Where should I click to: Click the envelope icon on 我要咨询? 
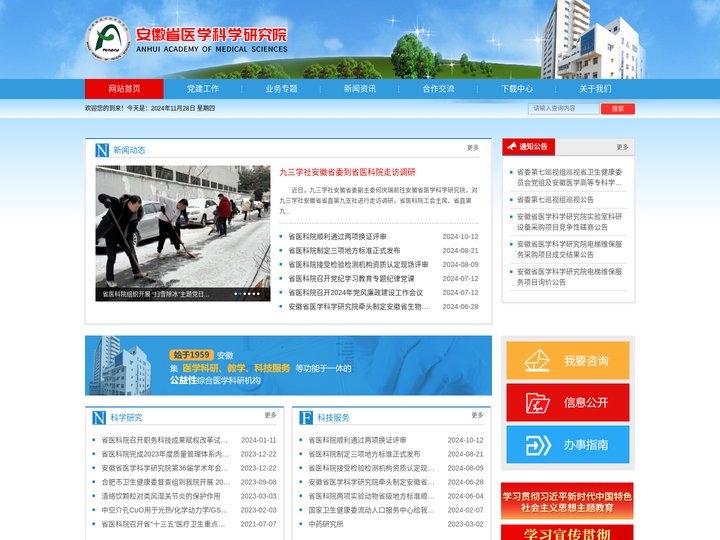[537, 360]
